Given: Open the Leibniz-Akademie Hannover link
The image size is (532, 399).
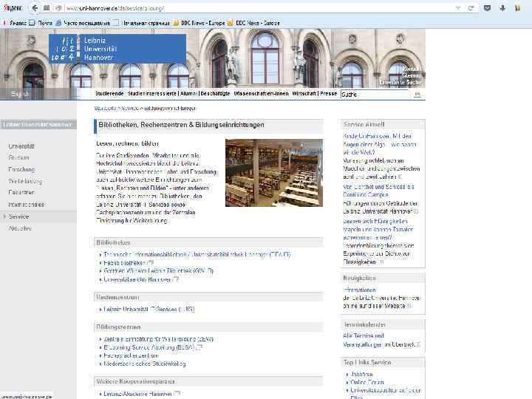Looking at the screenshot, I should (137, 394).
